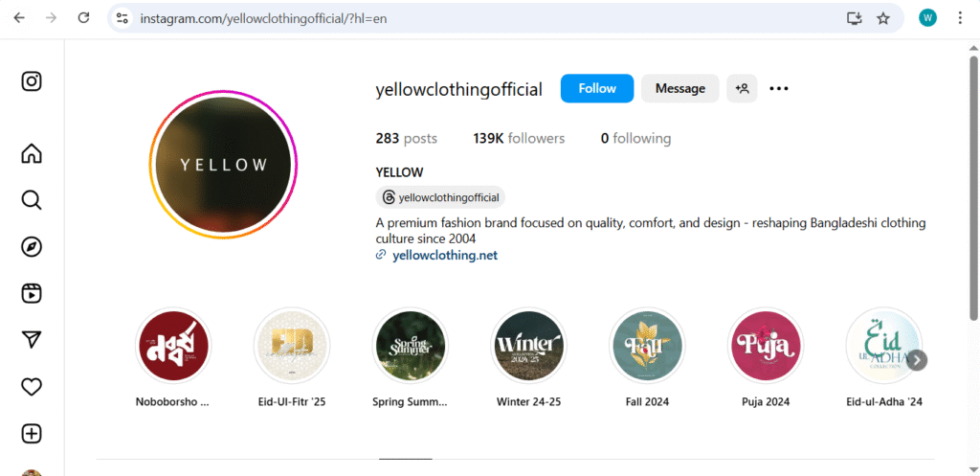The width and height of the screenshot is (980, 476).
Task: Open the three-dot options menu
Action: tap(779, 89)
